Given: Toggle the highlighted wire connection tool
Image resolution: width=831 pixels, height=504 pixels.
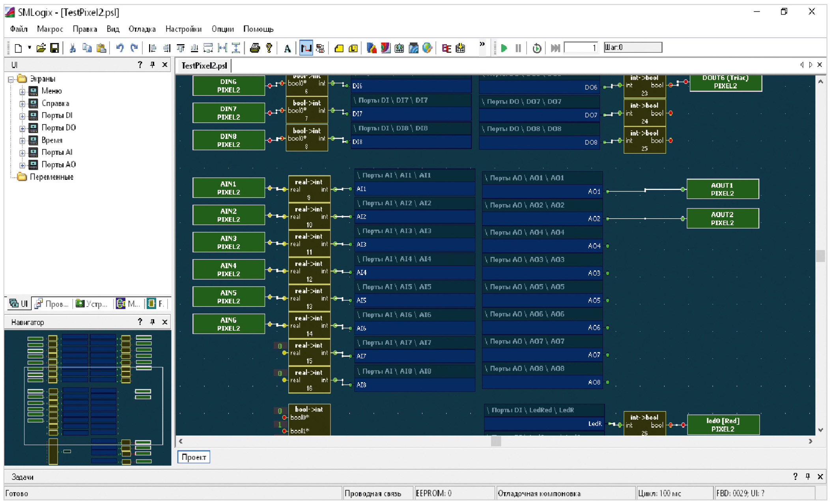Looking at the screenshot, I should pos(306,48).
